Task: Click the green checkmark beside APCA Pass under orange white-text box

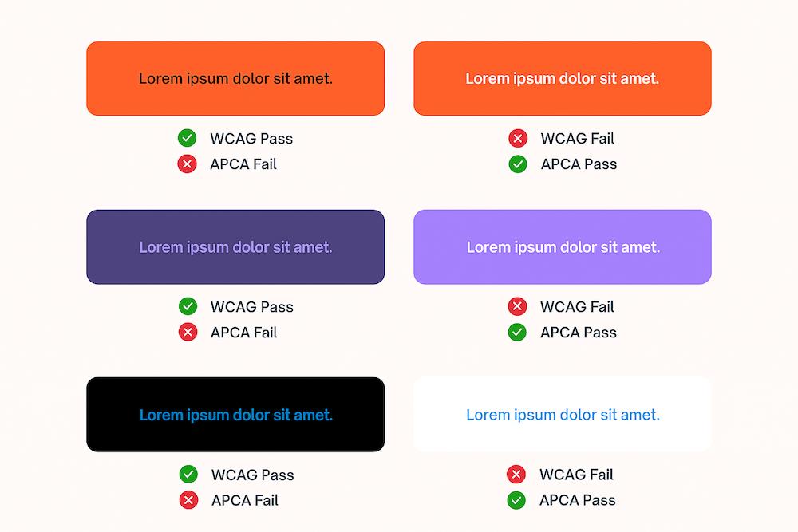Action: point(518,164)
